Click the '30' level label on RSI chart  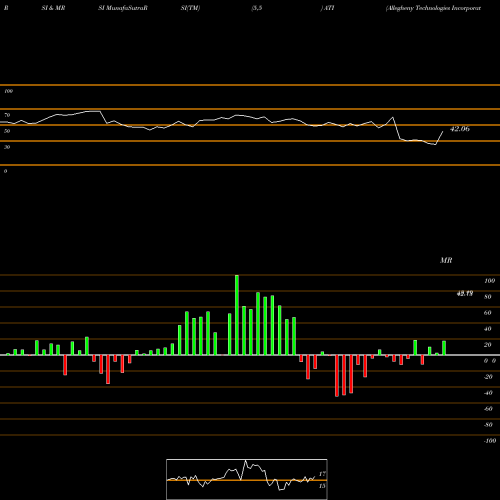point(7,147)
